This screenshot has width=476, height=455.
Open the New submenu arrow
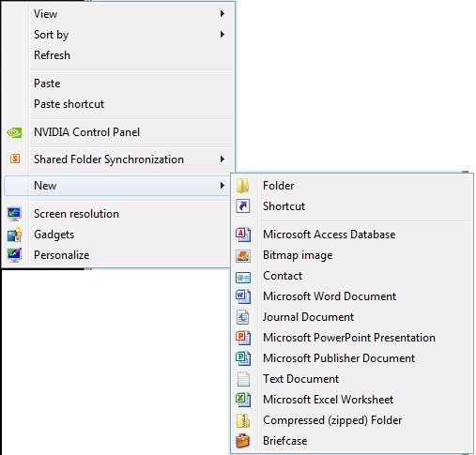[223, 186]
